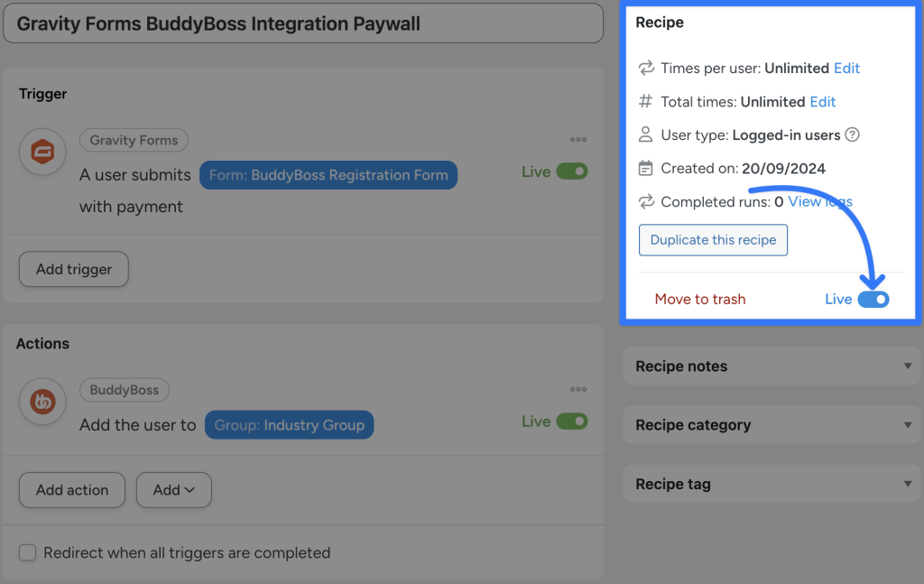Image resolution: width=924 pixels, height=584 pixels.
Task: Toggle the action's Live switch
Action: tap(572, 421)
